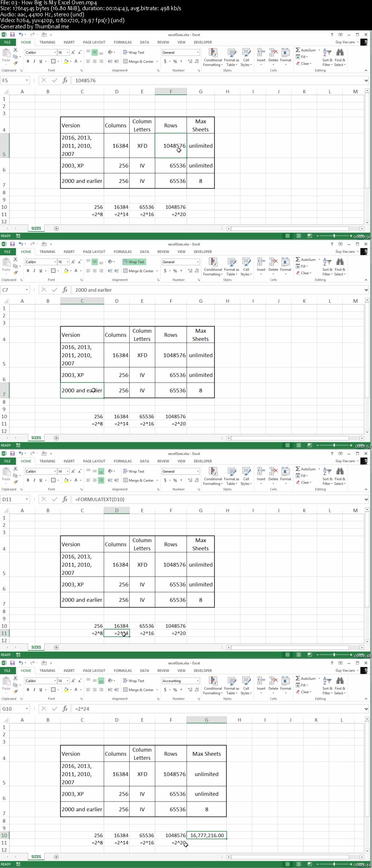Toggle Bold in the window with Name Box F5
372x868 pixels.
click(x=28, y=61)
